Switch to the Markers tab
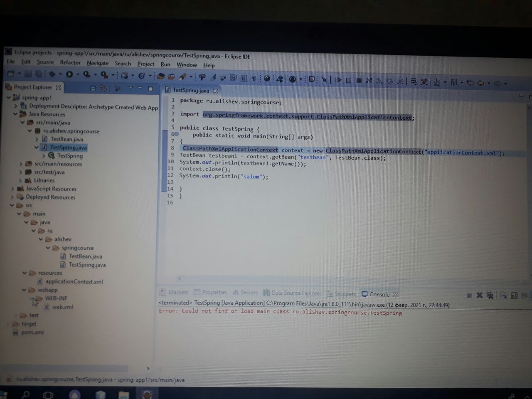This screenshot has width=532, height=399. tap(174, 292)
